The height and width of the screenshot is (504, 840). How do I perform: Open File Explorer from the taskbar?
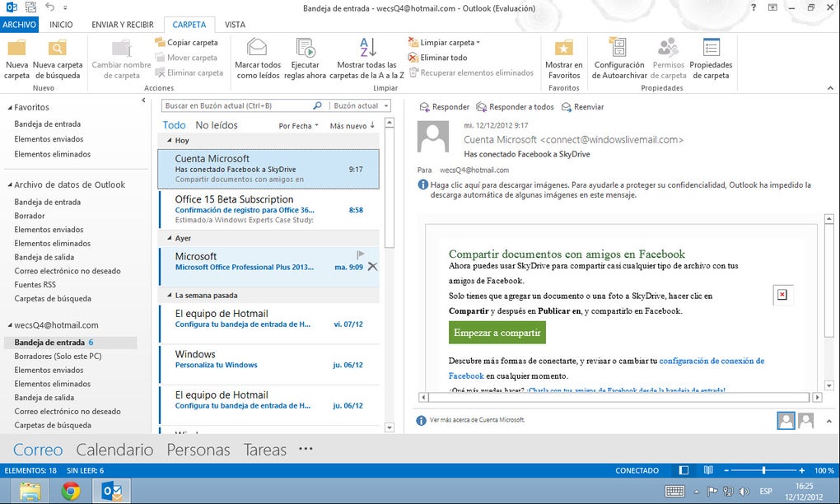30,491
